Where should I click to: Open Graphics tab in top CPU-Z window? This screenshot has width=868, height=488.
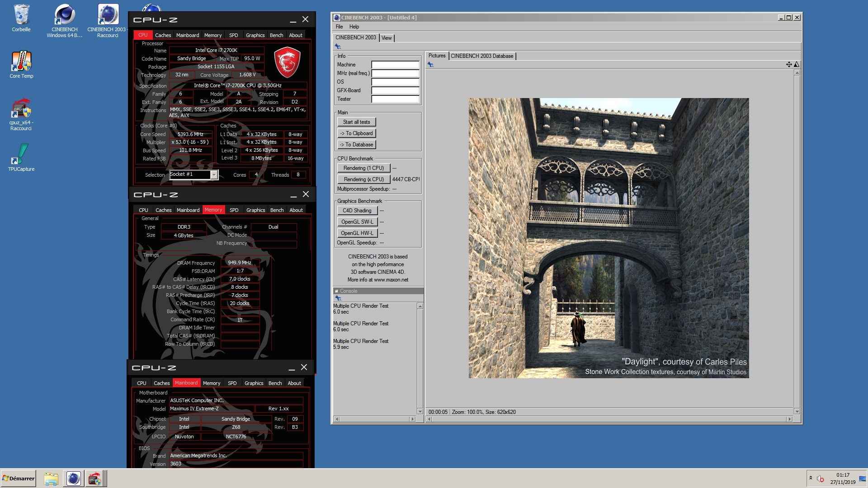[x=255, y=35]
